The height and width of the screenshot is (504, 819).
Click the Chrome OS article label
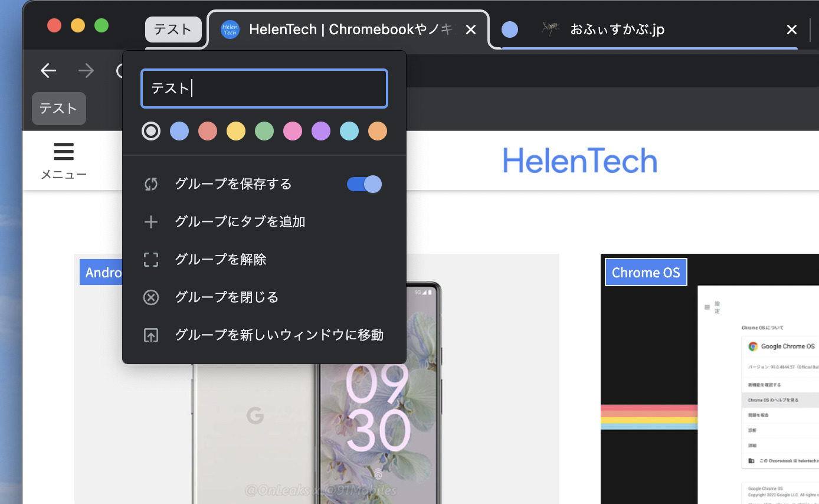pyautogui.click(x=646, y=272)
